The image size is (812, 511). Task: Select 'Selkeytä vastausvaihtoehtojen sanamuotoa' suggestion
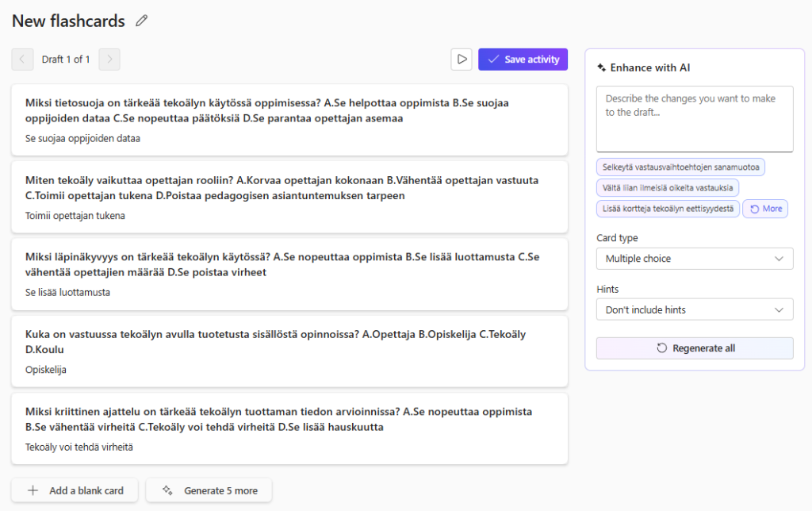pyautogui.click(x=680, y=167)
